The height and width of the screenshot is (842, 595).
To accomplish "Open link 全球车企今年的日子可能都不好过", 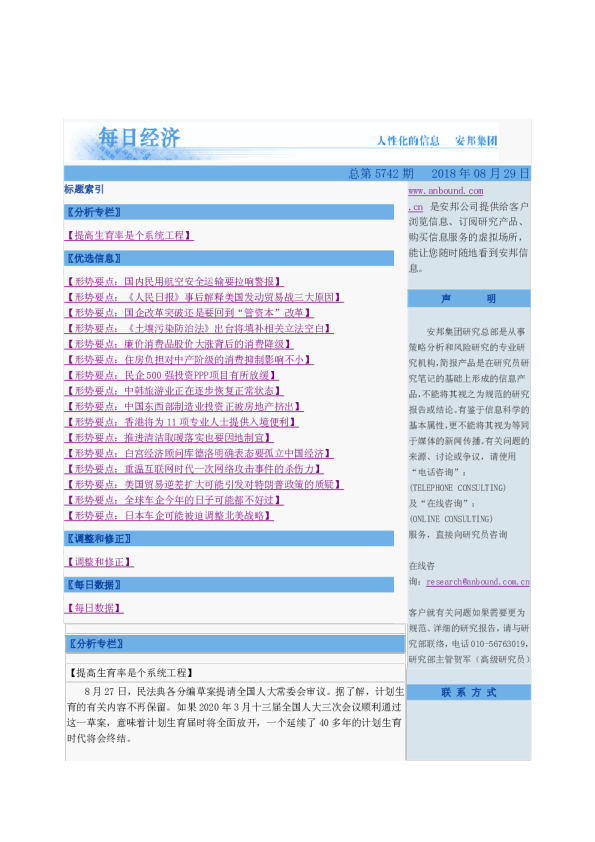I will pos(174,500).
